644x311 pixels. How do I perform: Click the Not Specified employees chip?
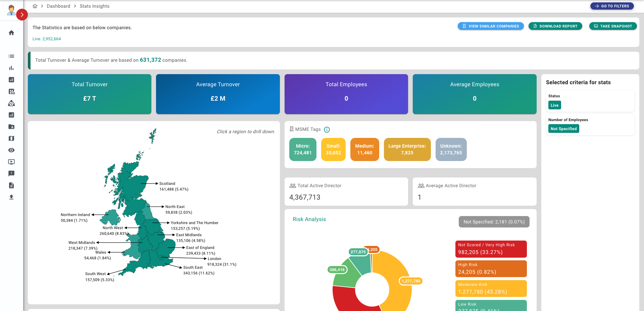[564, 129]
